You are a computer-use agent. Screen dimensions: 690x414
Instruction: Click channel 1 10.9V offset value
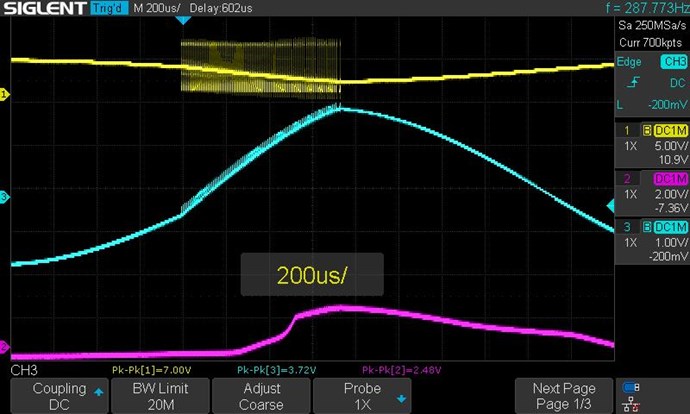pos(673,160)
